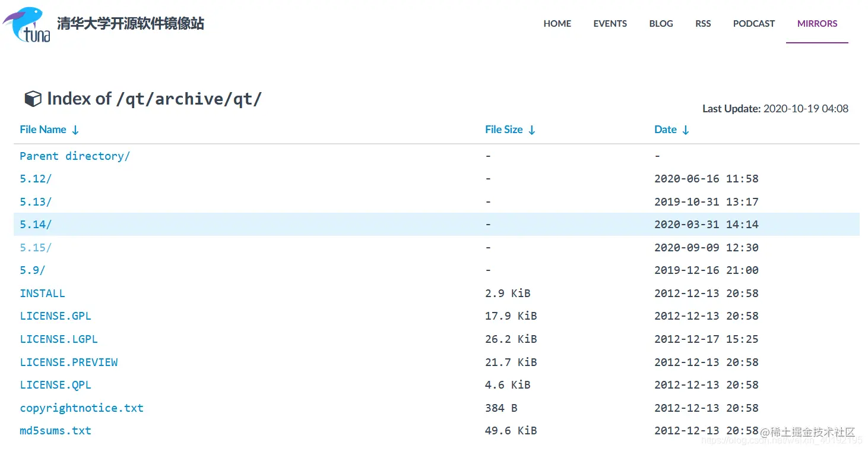Open the PODCAST nav item

point(754,24)
